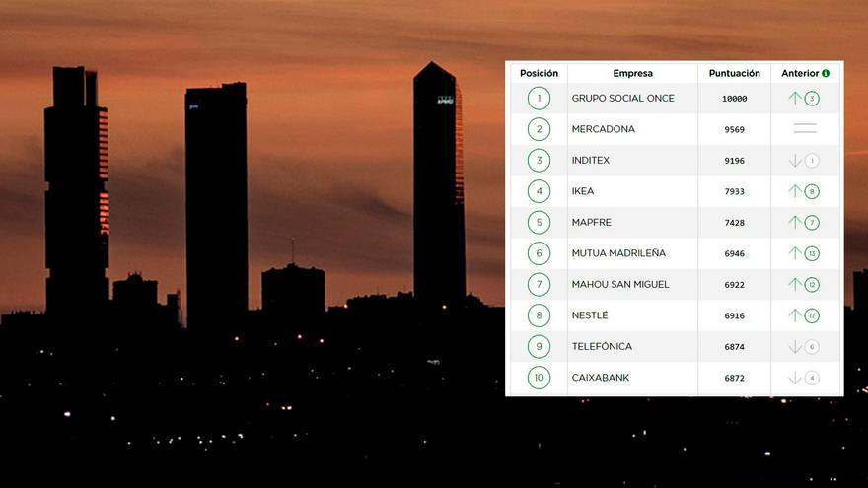868x488 pixels.
Task: Select IKEA company name
Action: (x=582, y=191)
